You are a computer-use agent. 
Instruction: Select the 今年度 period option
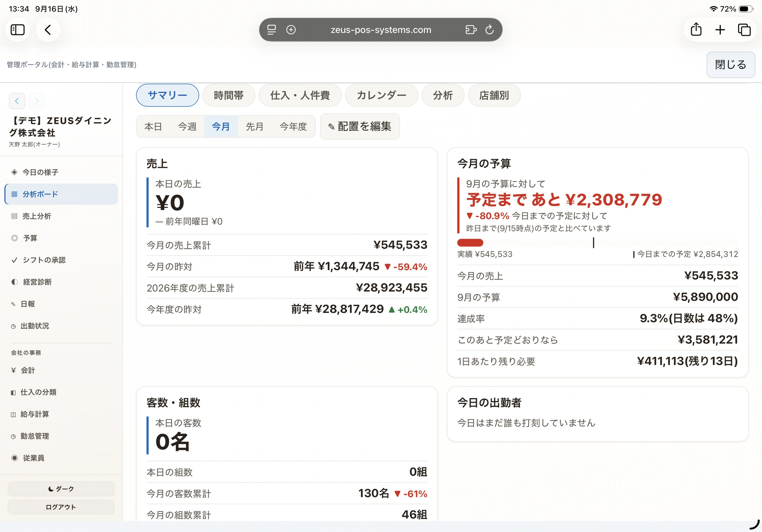(293, 126)
